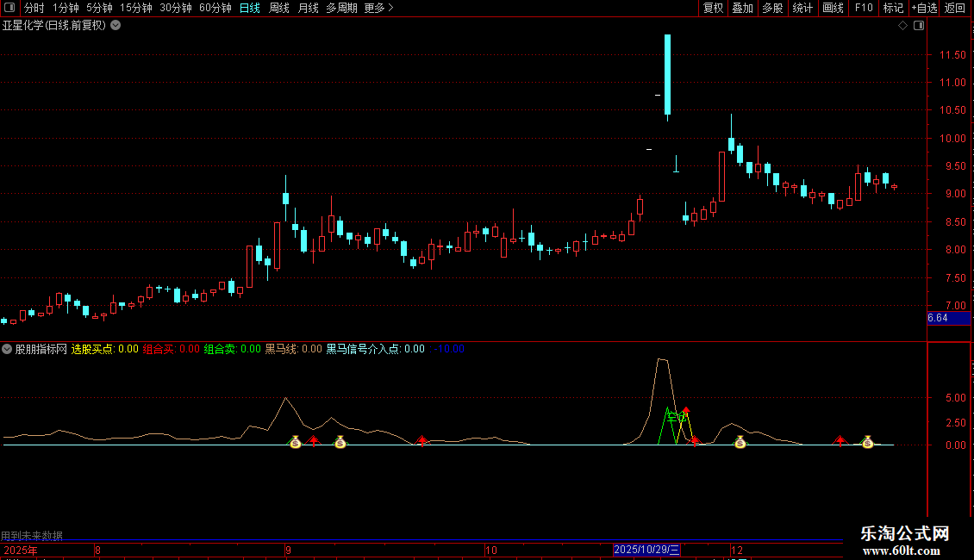This screenshot has width=974, height=560.
Task: Open the 统计 statistics button
Action: tap(802, 8)
